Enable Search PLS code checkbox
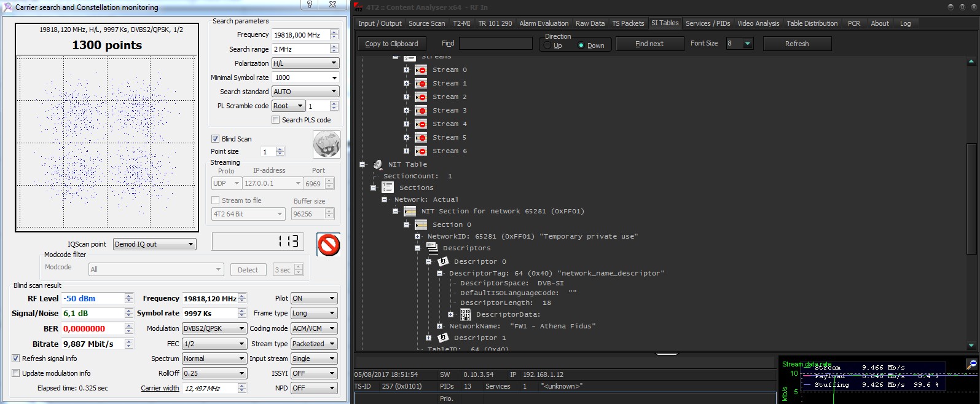The height and width of the screenshot is (404, 980). coord(276,120)
